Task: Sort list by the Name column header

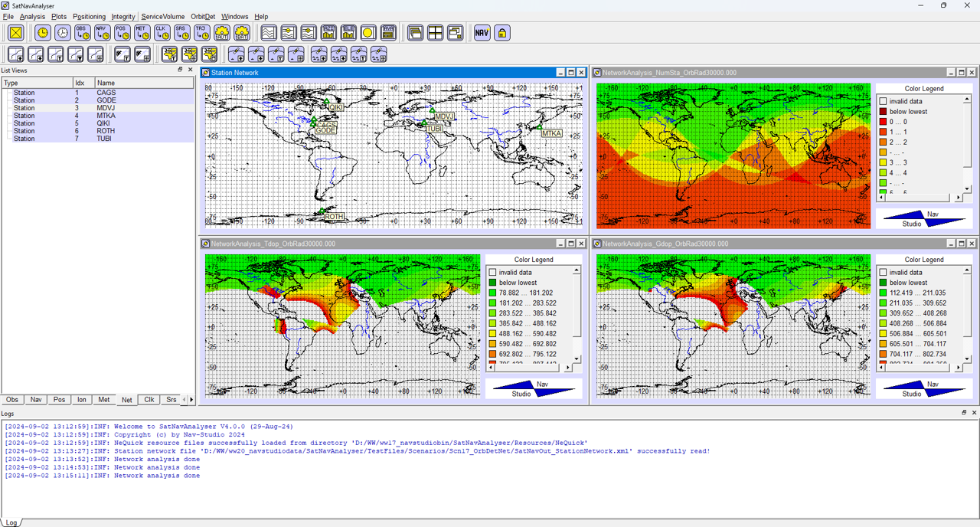Action: coord(106,83)
